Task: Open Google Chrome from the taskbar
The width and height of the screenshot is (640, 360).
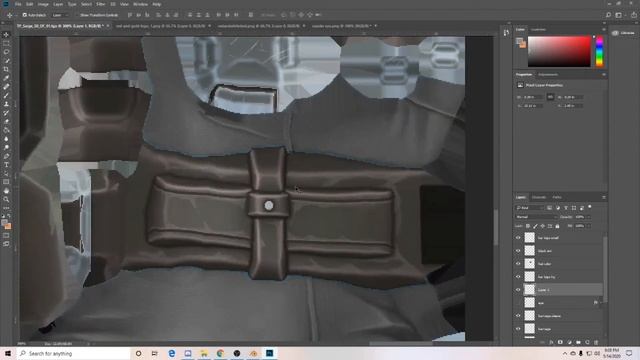Action: tap(220, 353)
